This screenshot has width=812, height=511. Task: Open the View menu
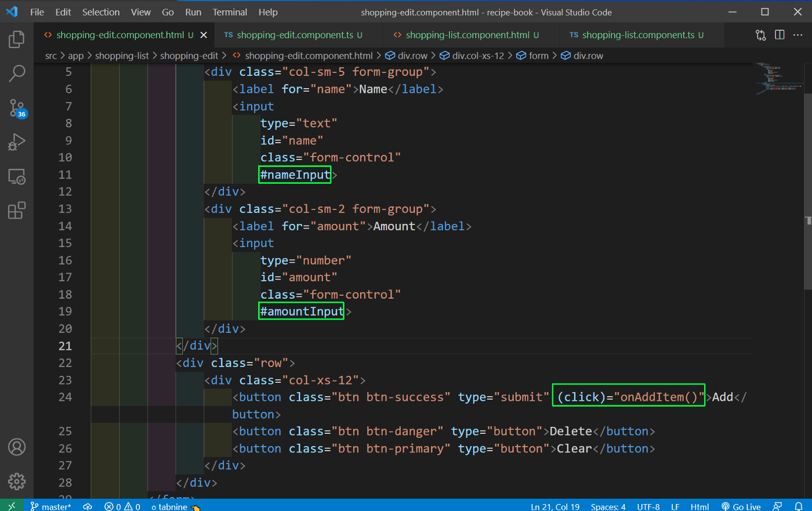[x=141, y=12]
